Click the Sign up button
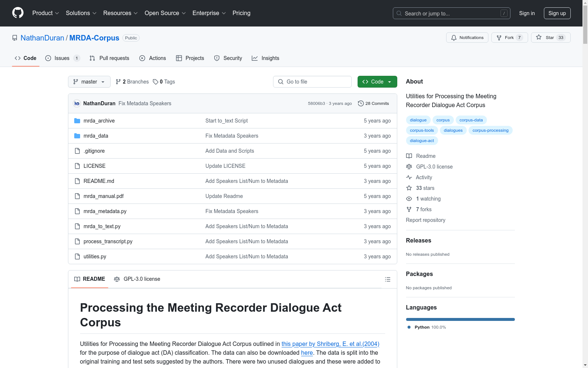588x368 pixels. [x=557, y=13]
